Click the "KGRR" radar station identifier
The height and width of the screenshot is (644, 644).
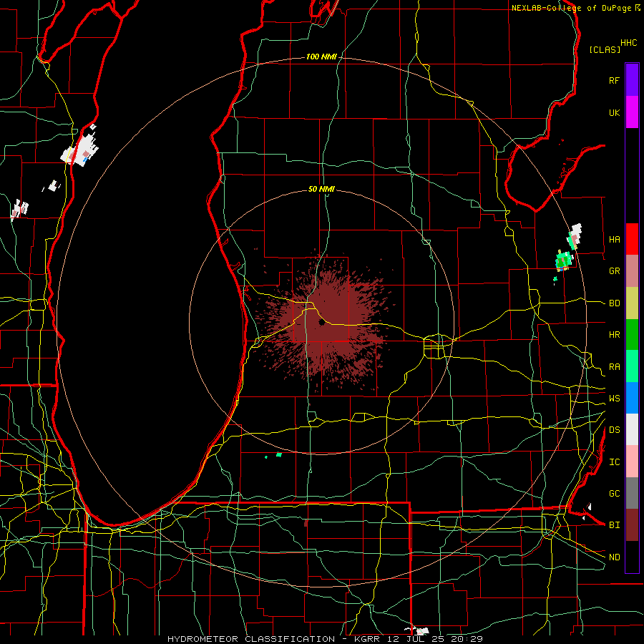point(366,639)
